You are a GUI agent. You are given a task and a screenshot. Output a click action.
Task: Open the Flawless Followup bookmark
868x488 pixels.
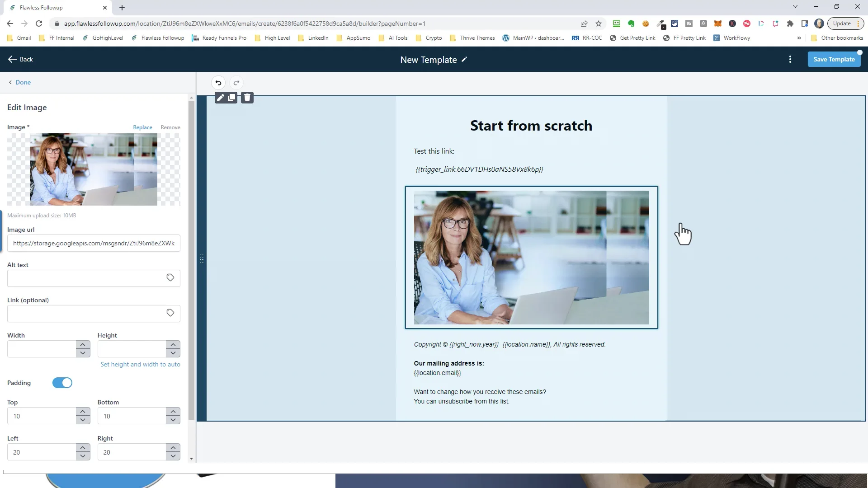158,38
